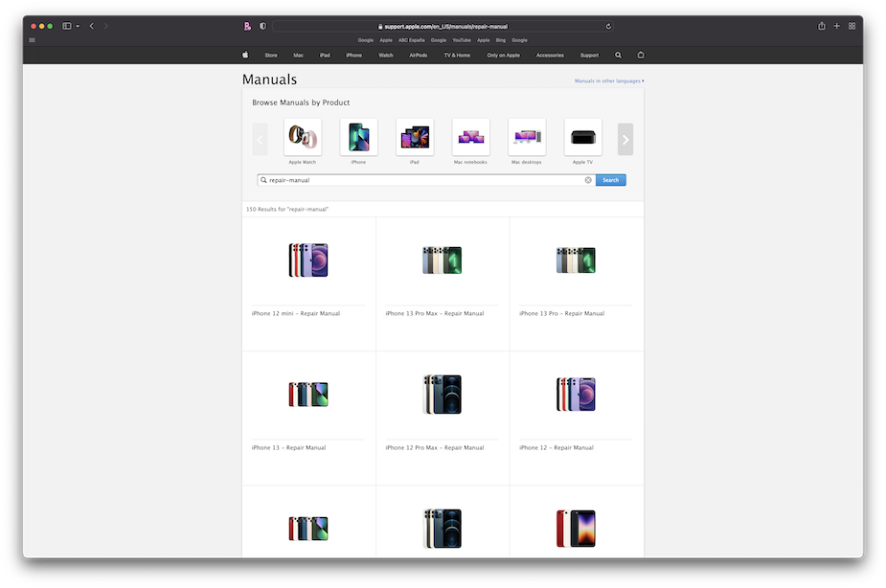Open the Accessories menu item

550,56
